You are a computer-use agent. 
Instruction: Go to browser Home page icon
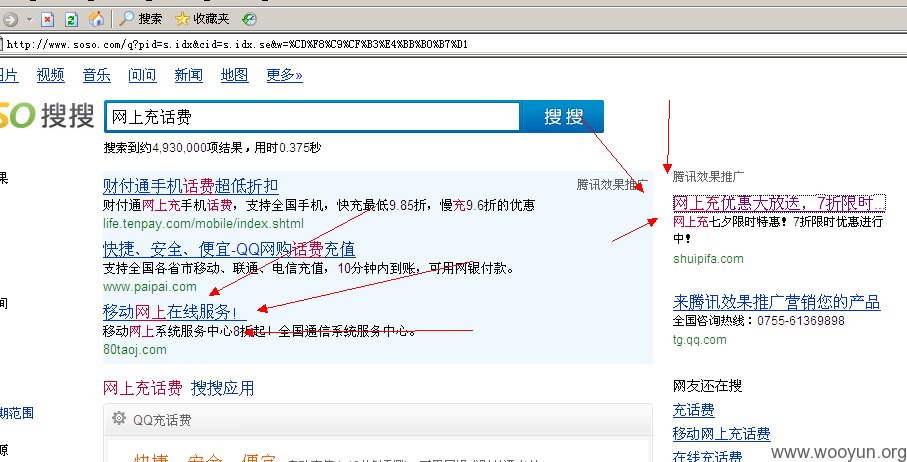(x=96, y=19)
